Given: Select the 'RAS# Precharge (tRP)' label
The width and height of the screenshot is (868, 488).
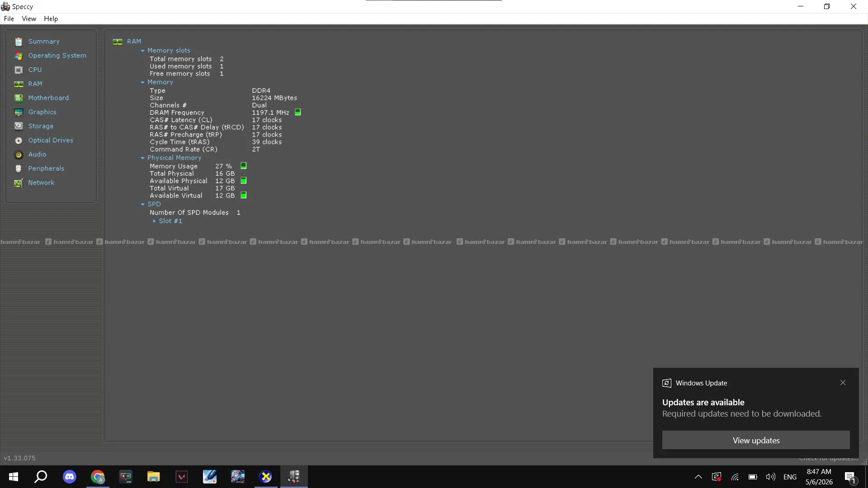Looking at the screenshot, I should tap(186, 135).
